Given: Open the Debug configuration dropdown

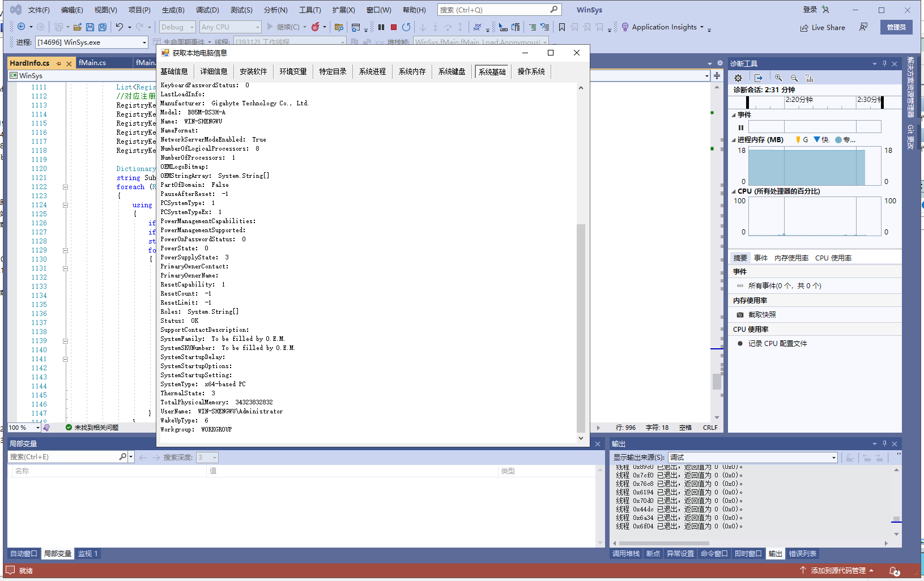Looking at the screenshot, I should pos(177,27).
